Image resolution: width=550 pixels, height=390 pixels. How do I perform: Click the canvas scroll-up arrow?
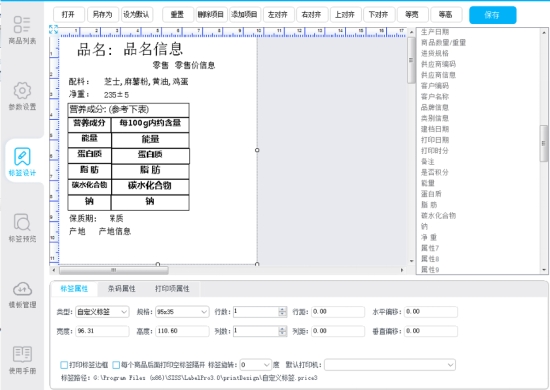coord(411,32)
